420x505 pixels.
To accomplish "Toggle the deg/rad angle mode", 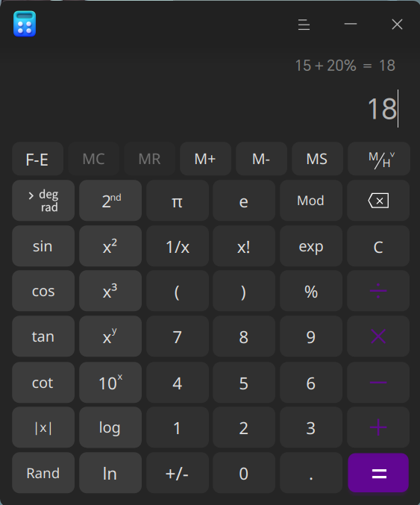I will [43, 201].
